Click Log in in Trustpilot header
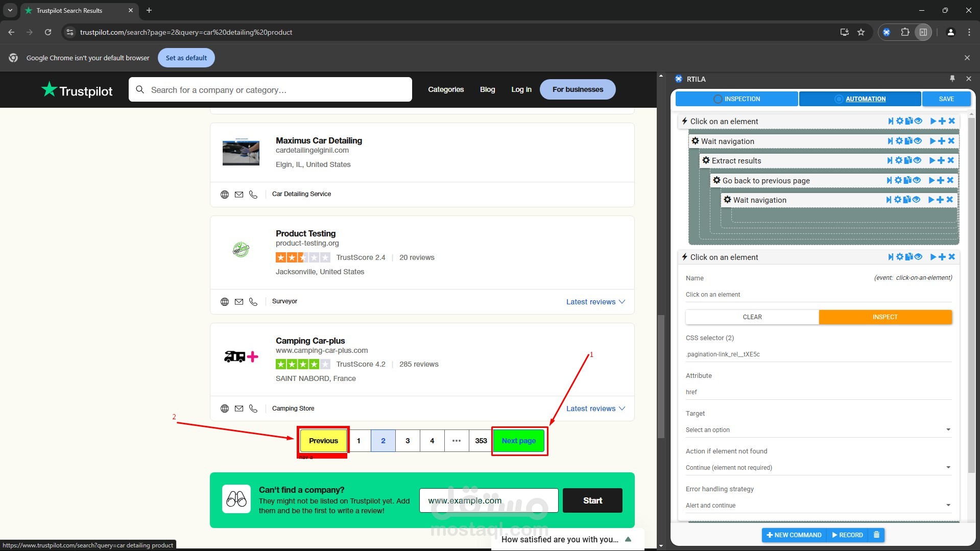This screenshot has height=551, width=980. [521, 89]
